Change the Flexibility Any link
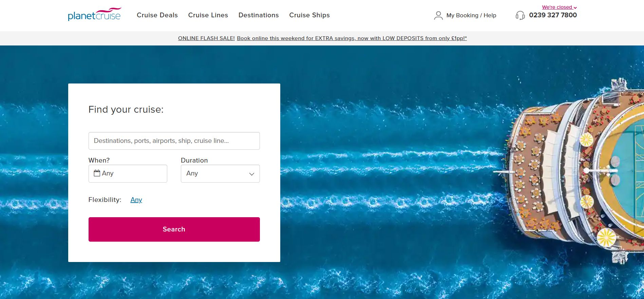Screen dimensions: 644x299 pos(136,200)
